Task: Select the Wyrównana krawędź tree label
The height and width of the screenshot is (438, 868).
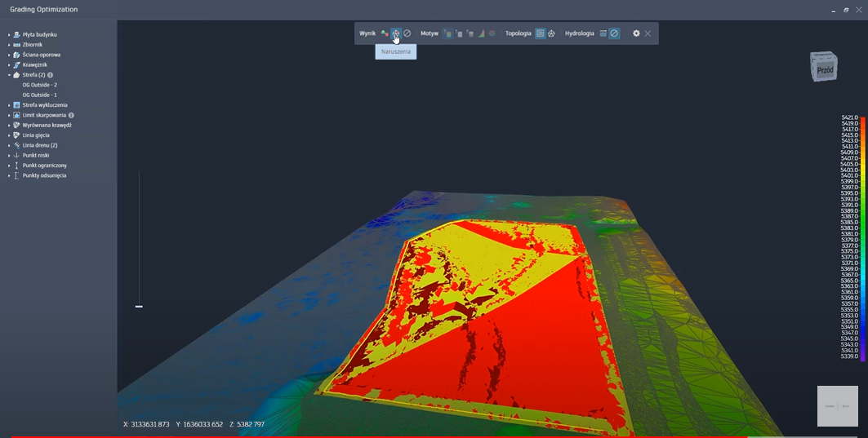Action: 47,125
